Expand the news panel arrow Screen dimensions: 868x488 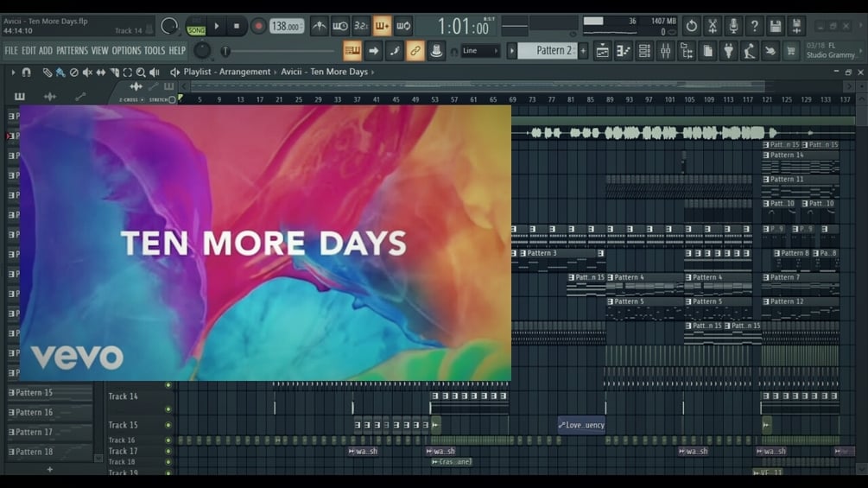pos(861,51)
